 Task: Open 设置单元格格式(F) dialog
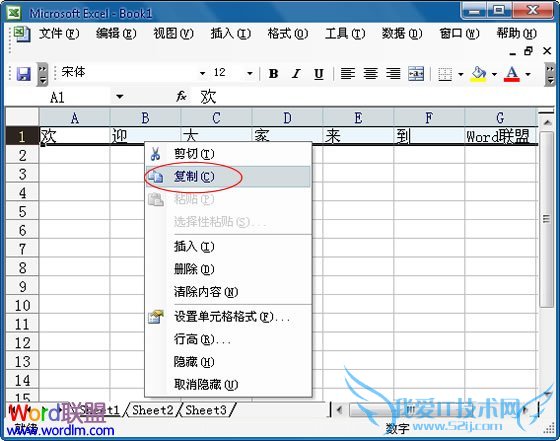pyautogui.click(x=228, y=317)
